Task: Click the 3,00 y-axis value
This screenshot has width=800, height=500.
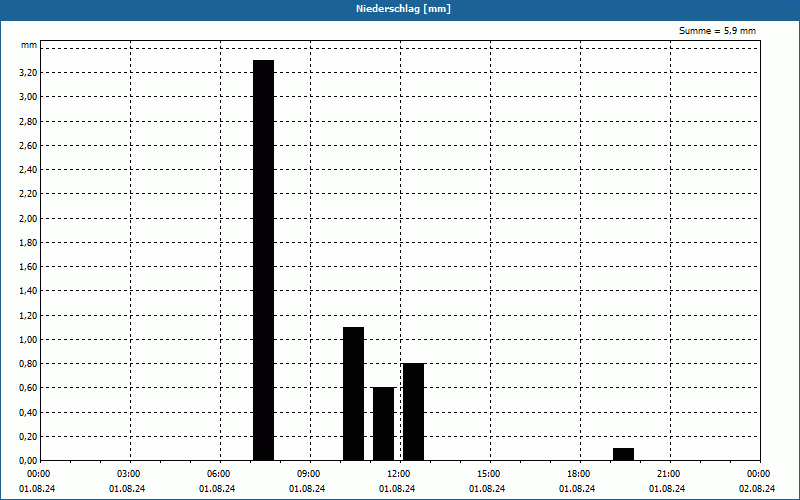Action: pos(28,97)
